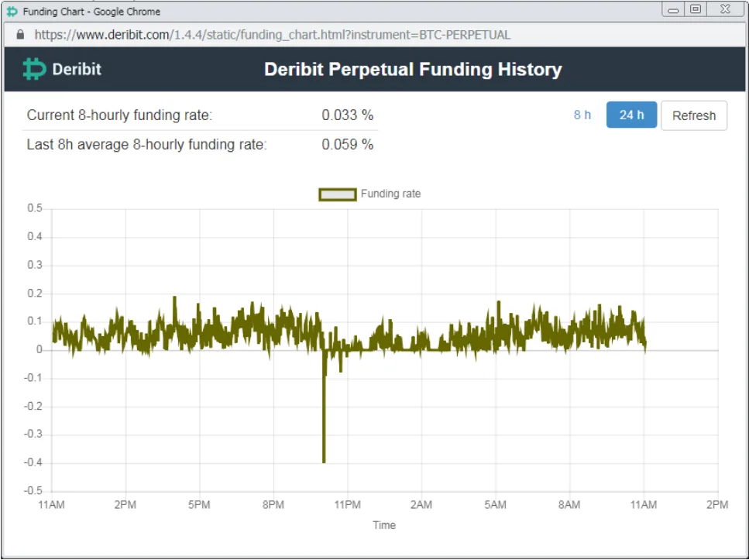Viewport: 749px width, 560px height.
Task: Click the Deribit Perpetual Funding History title
Action: [413, 69]
